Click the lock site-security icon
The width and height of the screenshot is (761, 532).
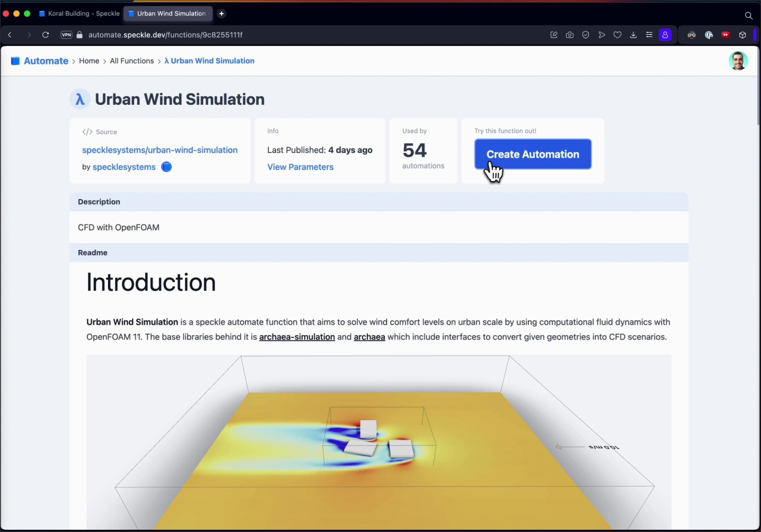pyautogui.click(x=80, y=35)
